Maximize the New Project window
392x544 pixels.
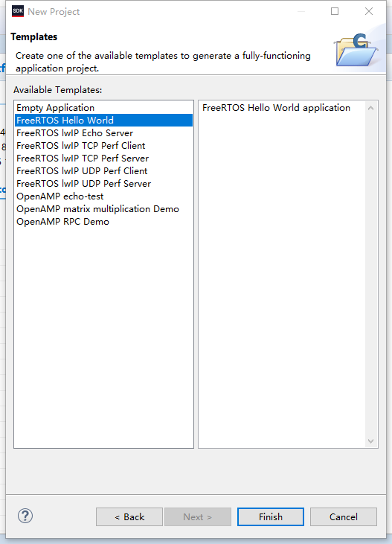tap(335, 11)
